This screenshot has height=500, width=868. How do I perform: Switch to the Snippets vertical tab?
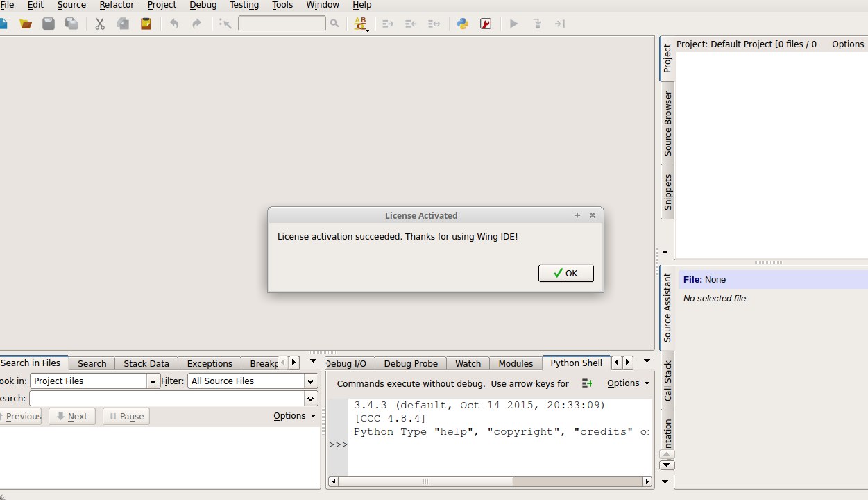click(x=667, y=192)
